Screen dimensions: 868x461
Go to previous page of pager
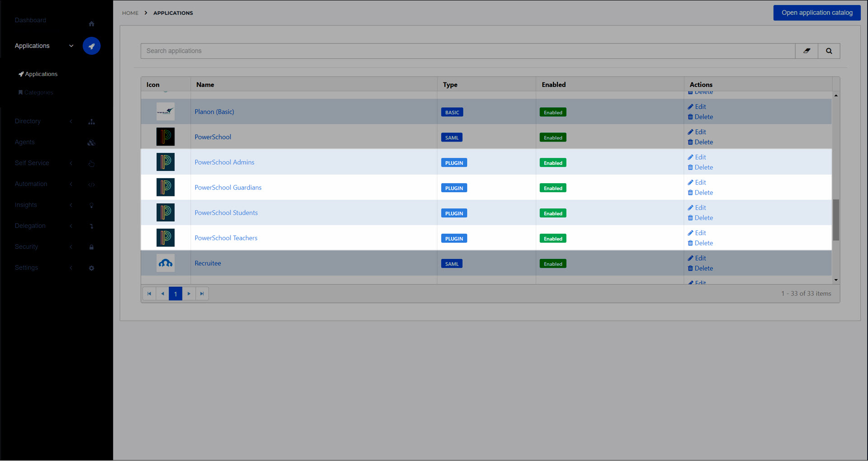point(162,294)
